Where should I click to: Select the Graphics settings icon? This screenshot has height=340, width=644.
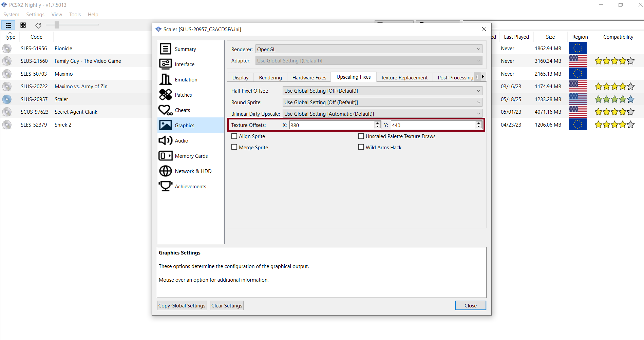(165, 125)
